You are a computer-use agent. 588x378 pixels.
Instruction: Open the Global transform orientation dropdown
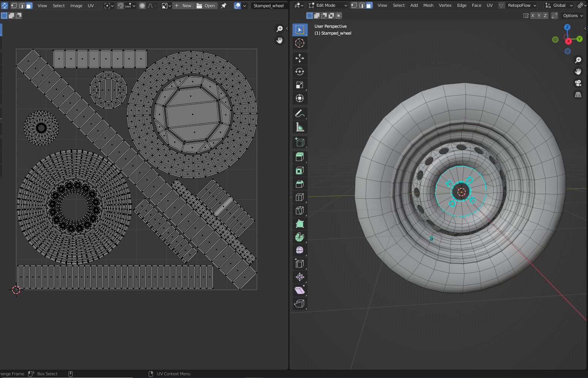point(559,5)
